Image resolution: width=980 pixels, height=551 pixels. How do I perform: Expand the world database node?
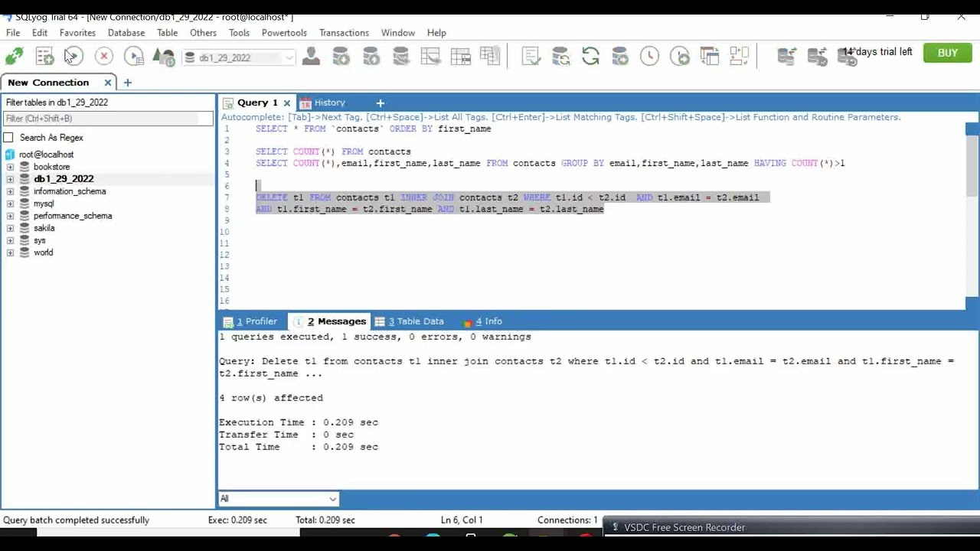click(x=10, y=253)
